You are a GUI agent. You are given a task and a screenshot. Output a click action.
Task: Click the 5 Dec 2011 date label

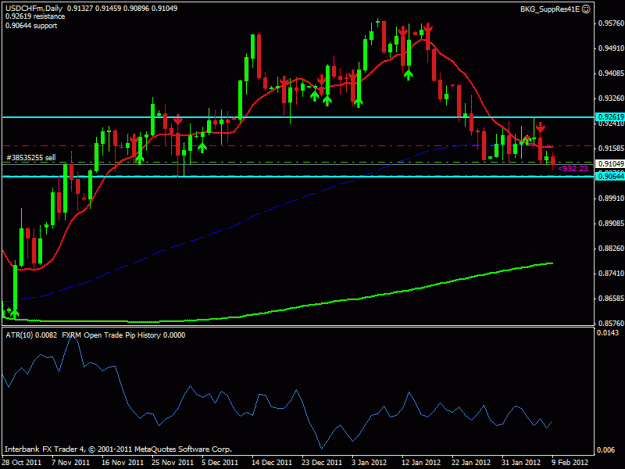pyautogui.click(x=220, y=463)
